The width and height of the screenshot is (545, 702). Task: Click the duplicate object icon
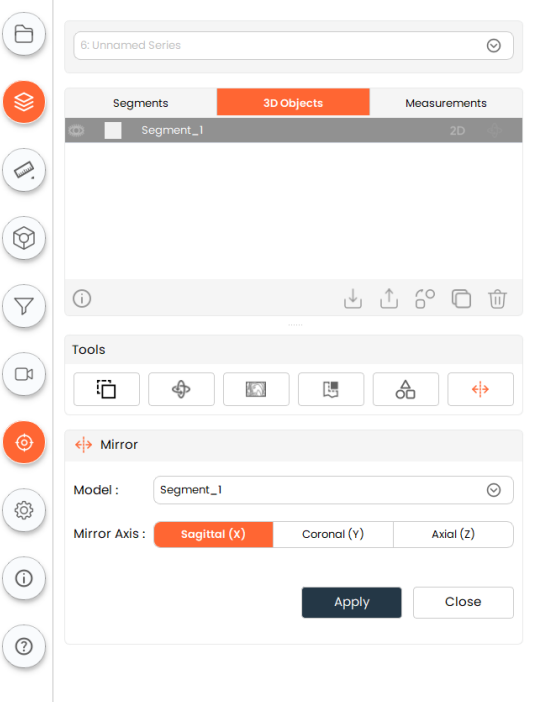(461, 299)
